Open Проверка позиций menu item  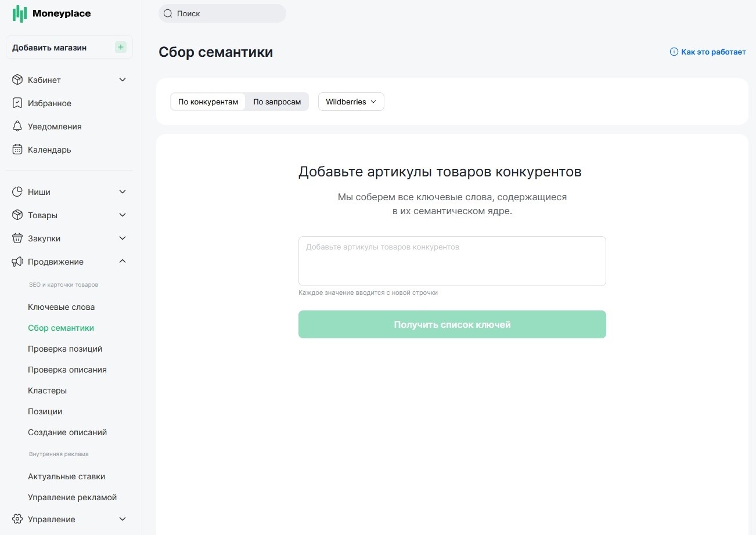click(x=65, y=349)
